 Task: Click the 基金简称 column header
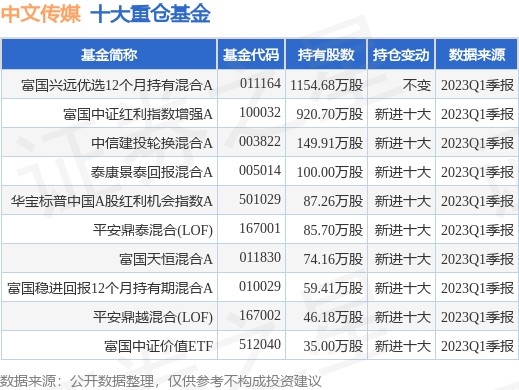pyautogui.click(x=109, y=55)
